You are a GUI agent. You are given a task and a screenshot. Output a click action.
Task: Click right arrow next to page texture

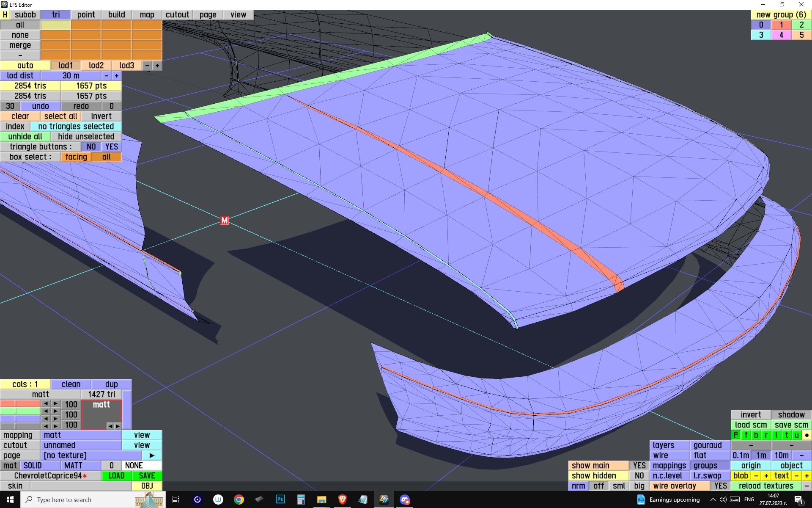click(x=152, y=456)
